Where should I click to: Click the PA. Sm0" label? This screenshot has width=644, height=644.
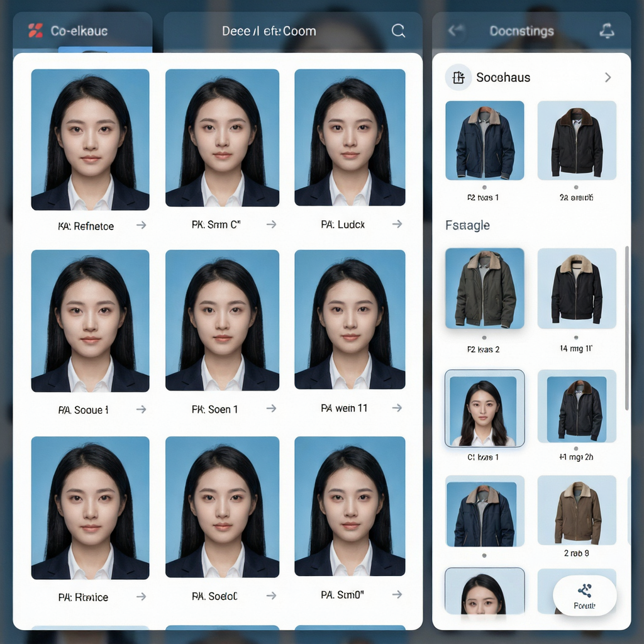tap(343, 595)
